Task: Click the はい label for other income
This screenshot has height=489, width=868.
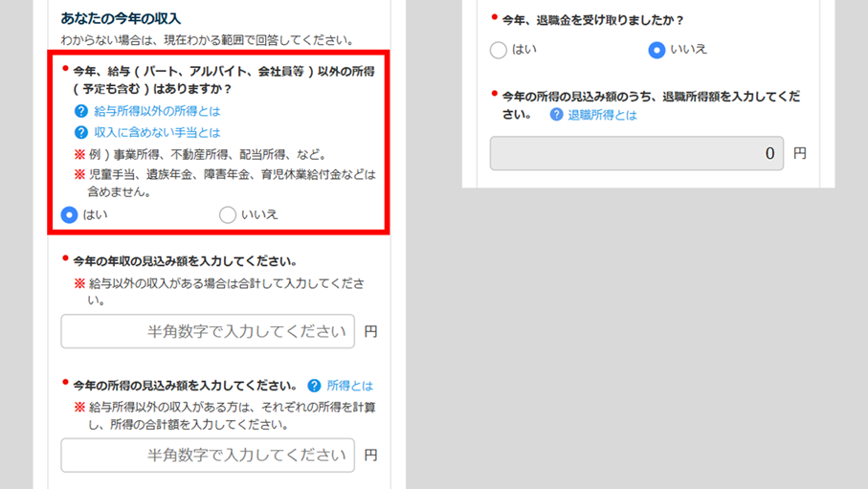Action: [95, 214]
